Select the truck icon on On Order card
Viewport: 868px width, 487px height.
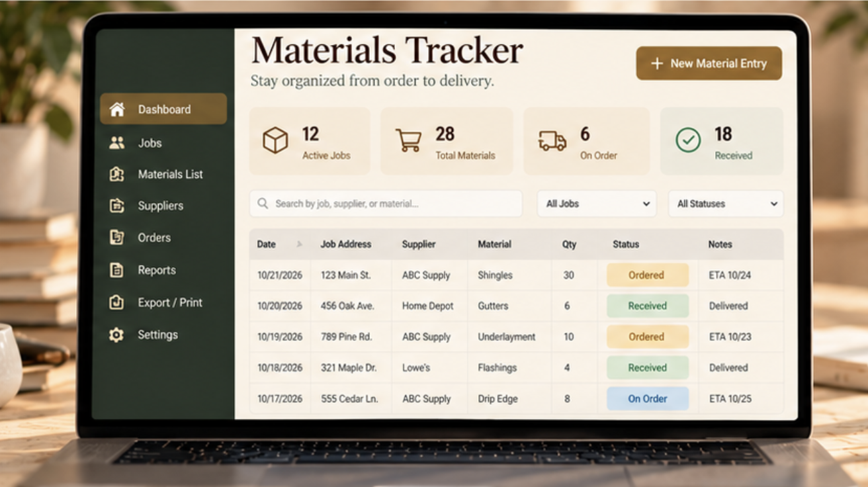pos(552,140)
